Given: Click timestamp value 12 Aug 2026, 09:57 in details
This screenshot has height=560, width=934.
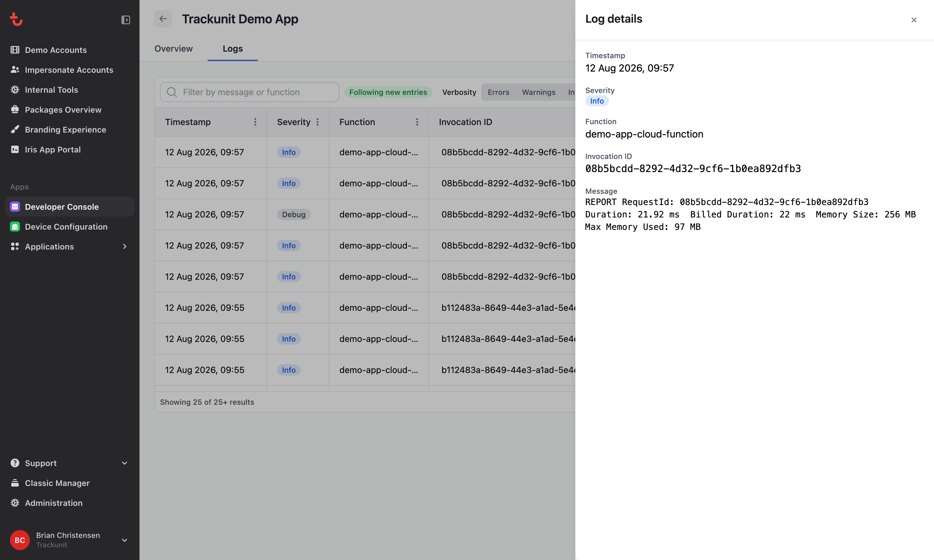Looking at the screenshot, I should coord(629,68).
